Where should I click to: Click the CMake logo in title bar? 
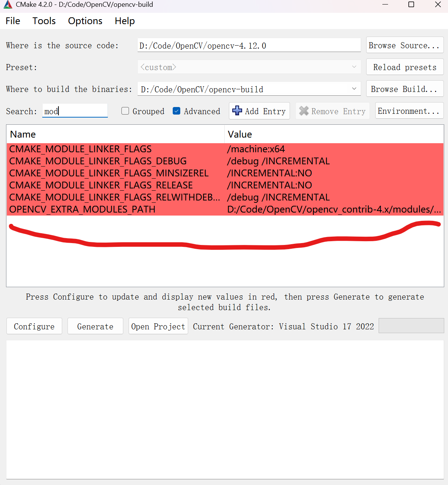coord(8,5)
